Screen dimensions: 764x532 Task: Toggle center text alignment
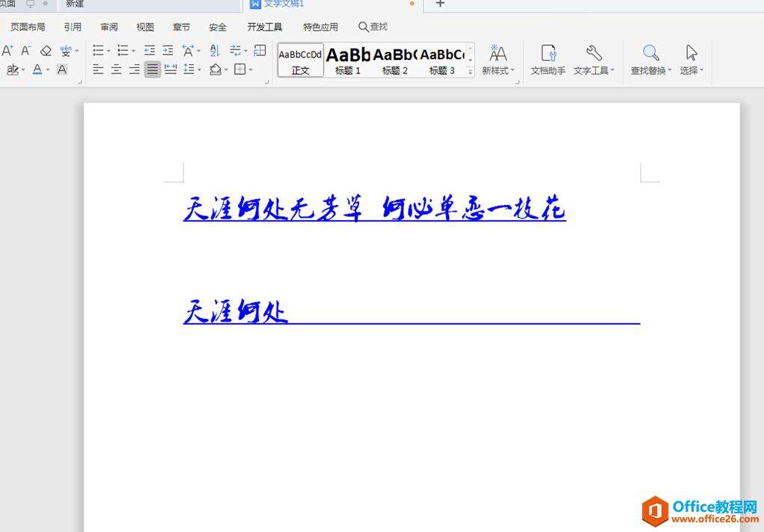tap(117, 70)
